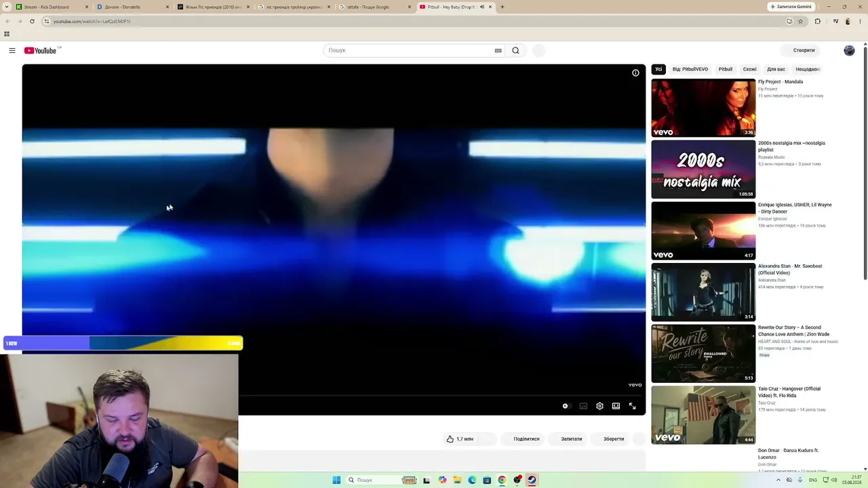Switch the player to theater mode
868x488 pixels.
point(616,406)
